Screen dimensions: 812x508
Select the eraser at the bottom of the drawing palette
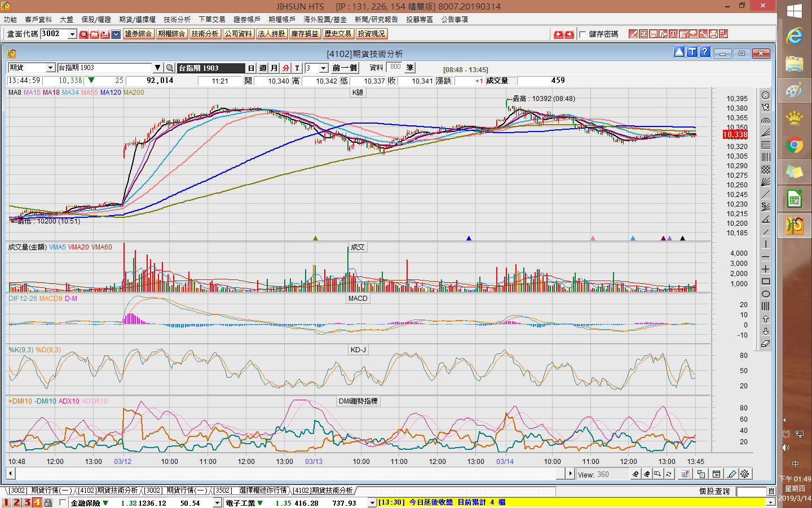[x=765, y=343]
